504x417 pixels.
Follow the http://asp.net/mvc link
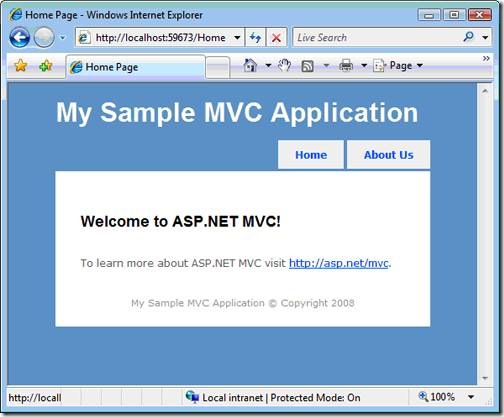(339, 263)
